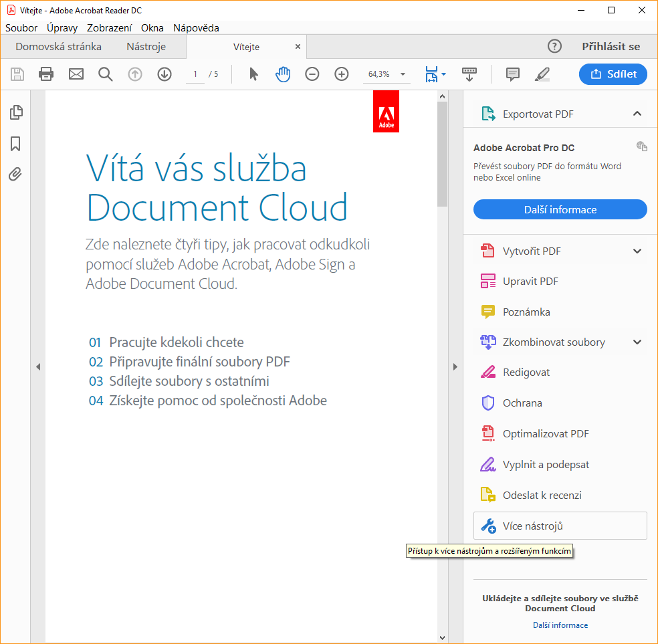Click the Více nástrojů button

pyautogui.click(x=560, y=526)
